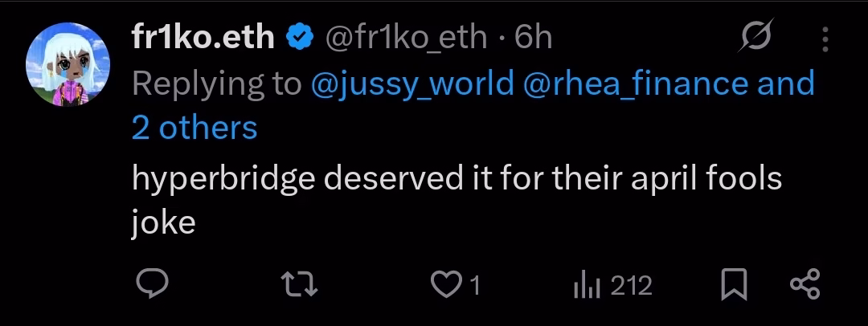
Task: Repost the tweet with arrows icon
Action: coord(305,284)
